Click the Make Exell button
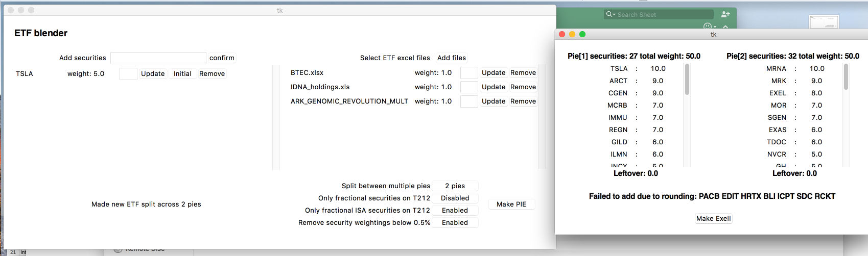The image size is (868, 256). (714, 218)
